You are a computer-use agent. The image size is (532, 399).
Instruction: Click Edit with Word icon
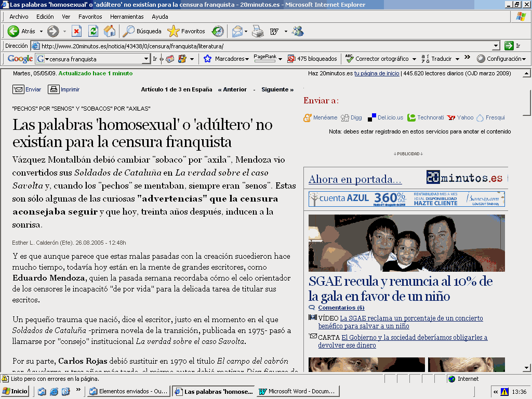274,31
